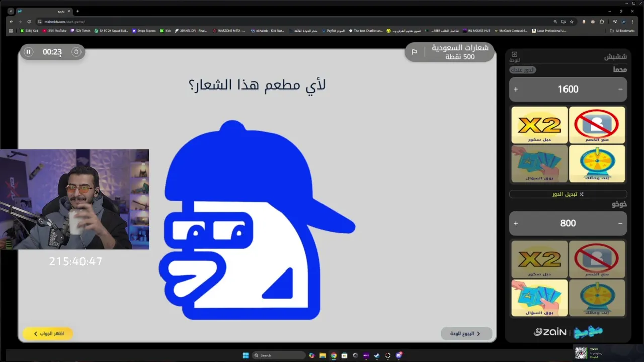Increase score of team خوخو with plus

(x=516, y=223)
